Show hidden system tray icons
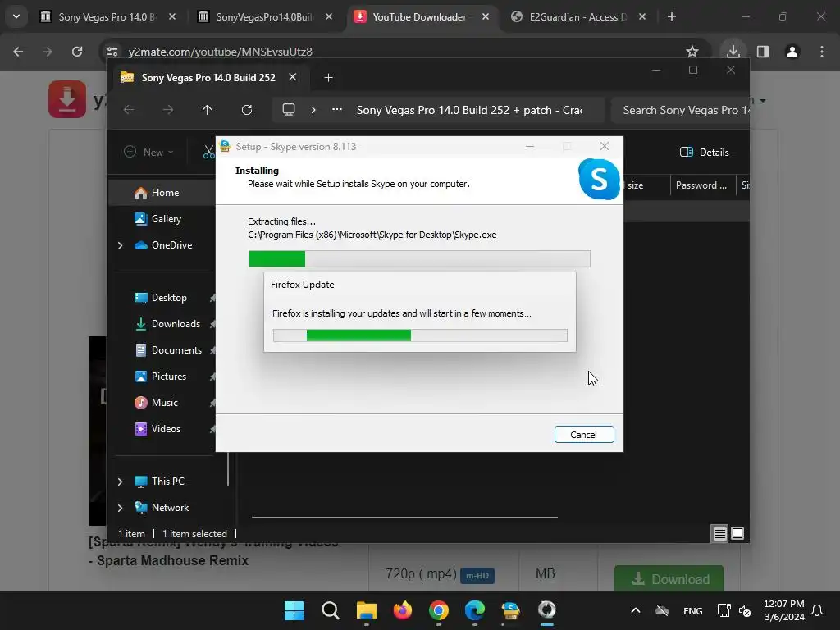Screen dimensions: 840x630 (636, 610)
